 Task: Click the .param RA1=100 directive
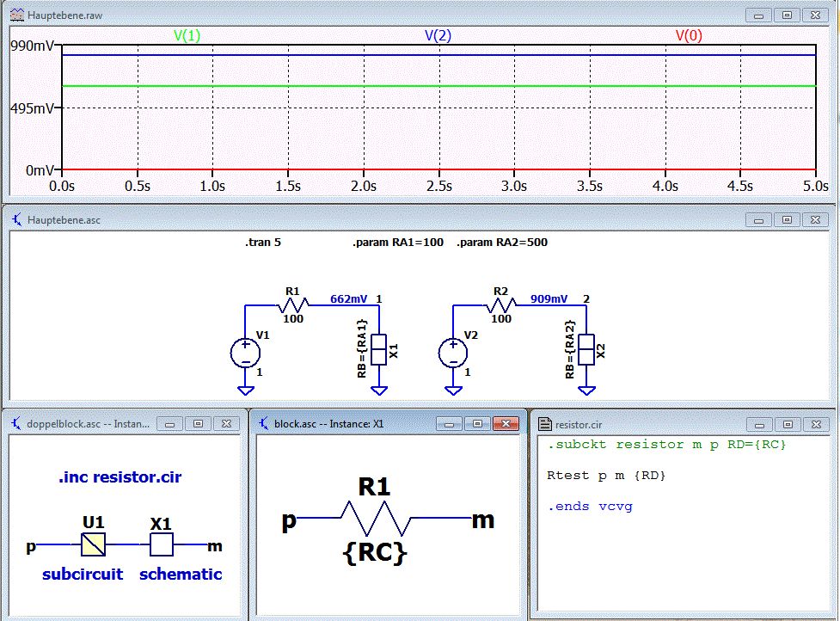pos(398,243)
